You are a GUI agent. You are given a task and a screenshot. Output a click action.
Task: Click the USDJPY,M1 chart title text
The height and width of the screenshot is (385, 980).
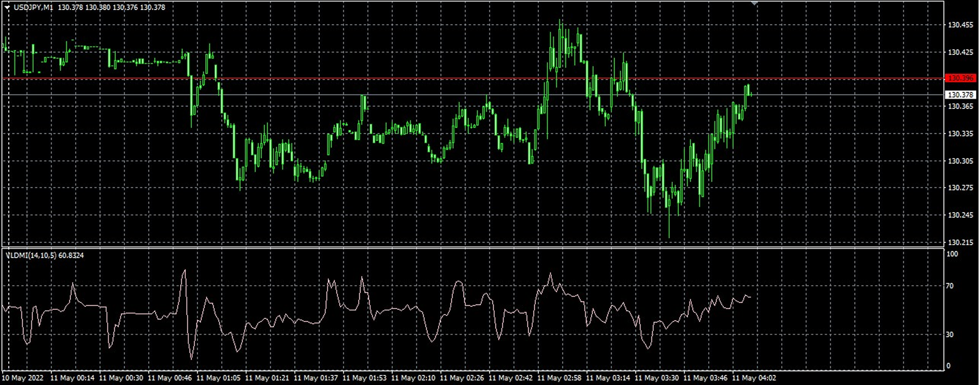click(33, 8)
